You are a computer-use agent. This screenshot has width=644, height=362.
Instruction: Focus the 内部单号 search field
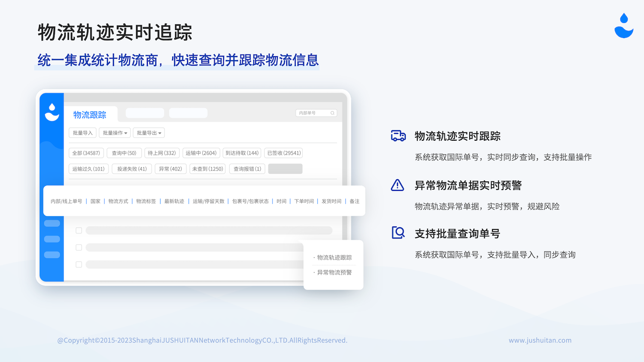(316, 113)
